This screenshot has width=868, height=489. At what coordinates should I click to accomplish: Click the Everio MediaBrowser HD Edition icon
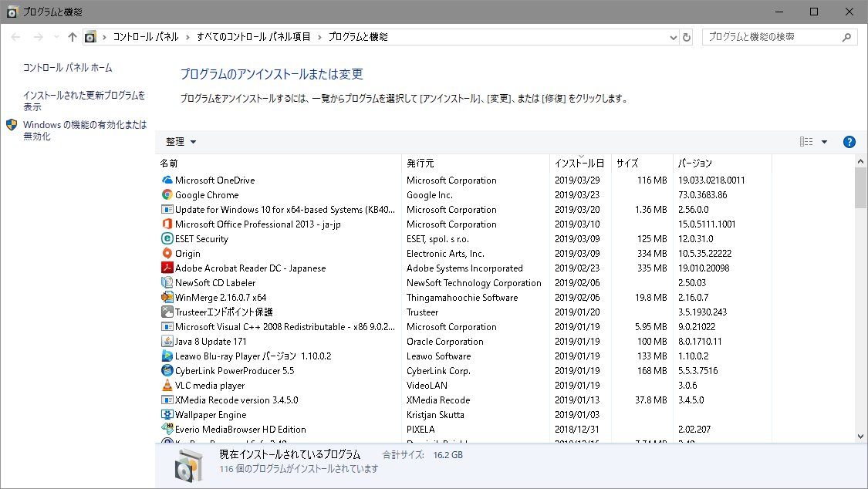click(167, 430)
